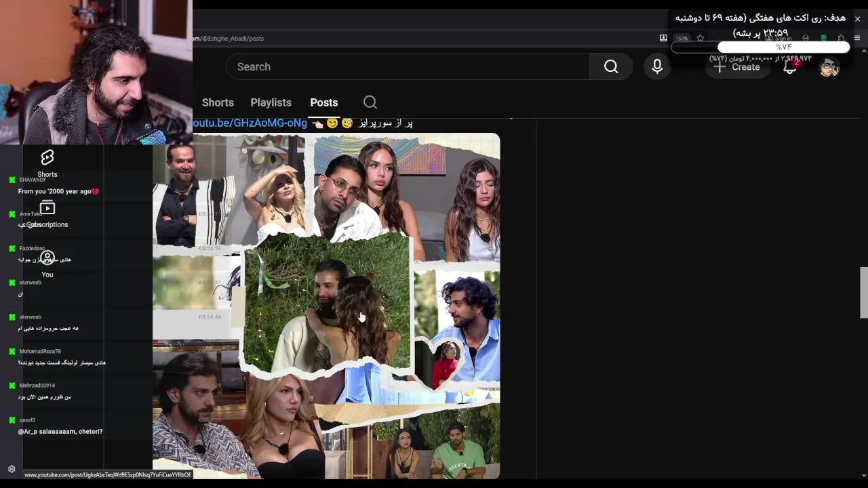Open the youtu.be/GHzAoMG-oNg link
Image resolution: width=868 pixels, height=488 pixels.
(250, 123)
